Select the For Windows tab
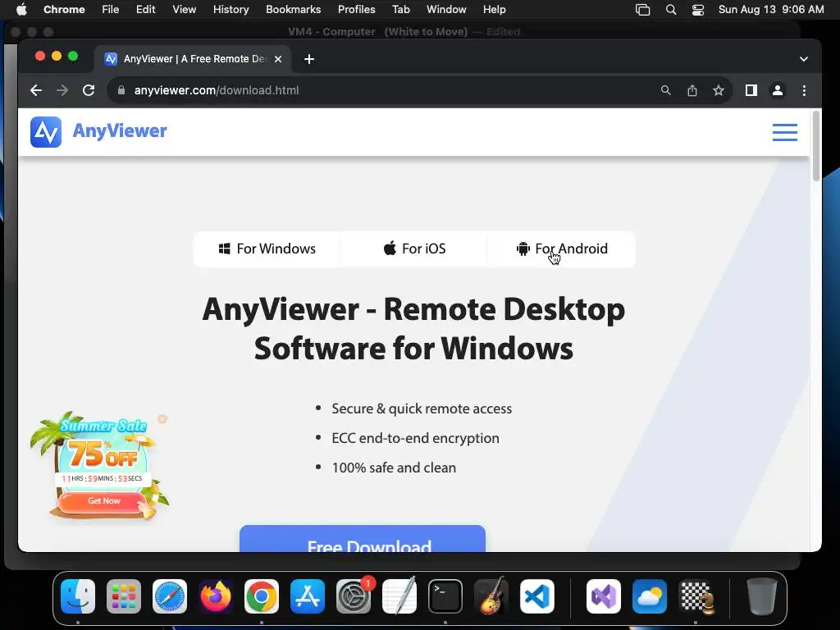The width and height of the screenshot is (840, 630). pyautogui.click(x=267, y=249)
